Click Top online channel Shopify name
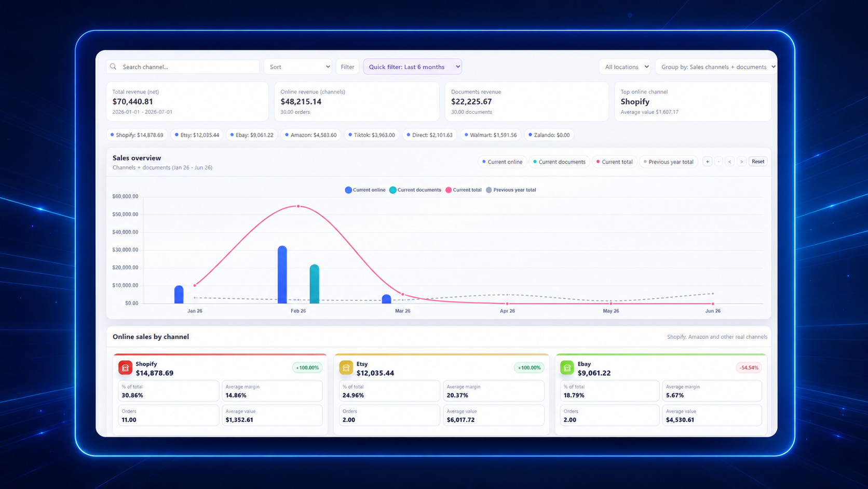This screenshot has width=868, height=489. [635, 102]
